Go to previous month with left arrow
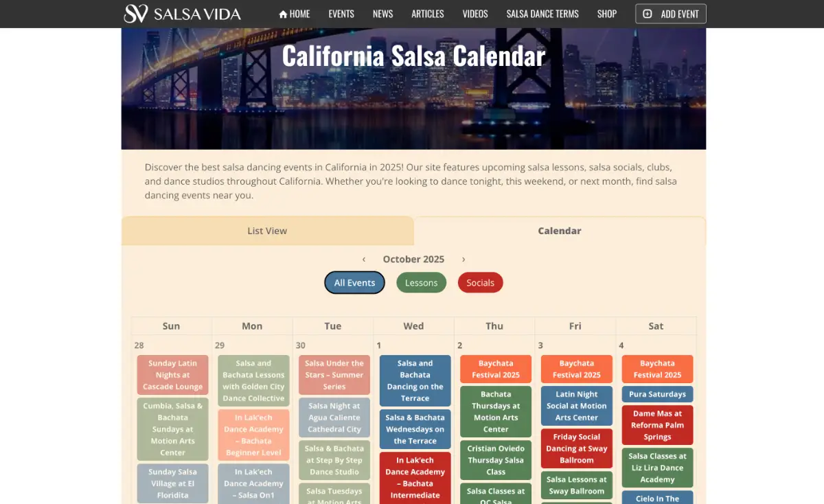Viewport: 824px width, 504px height. (x=364, y=260)
